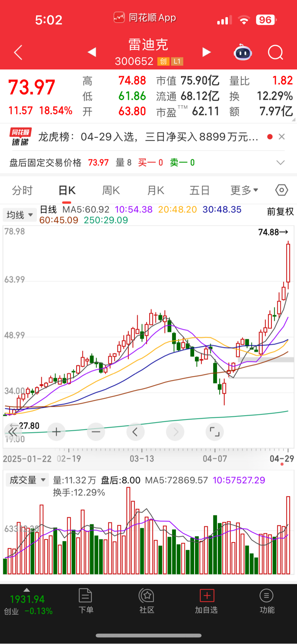Tap the 量比 1.82 value
Image resolution: width=297 pixels, height=644 pixels.
tap(282, 81)
